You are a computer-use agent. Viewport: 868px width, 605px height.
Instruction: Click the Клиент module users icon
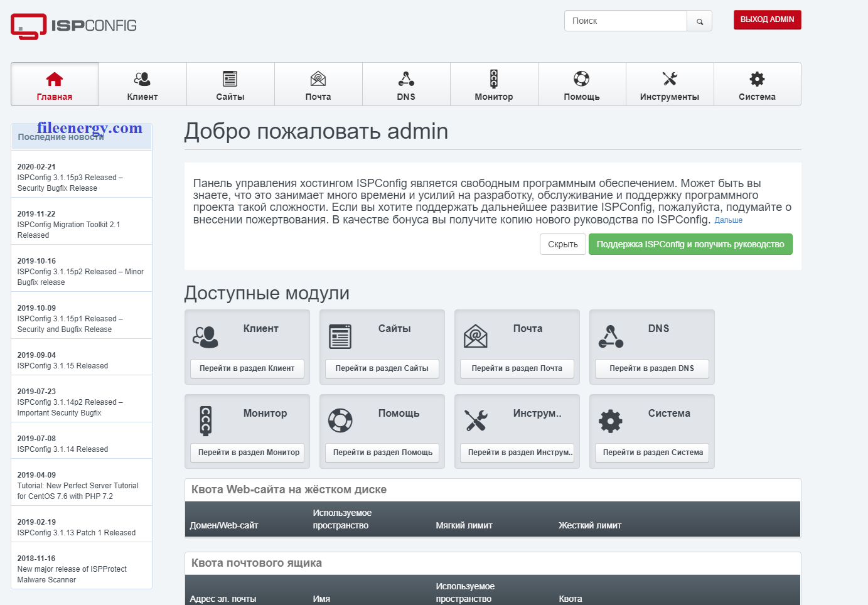click(205, 336)
